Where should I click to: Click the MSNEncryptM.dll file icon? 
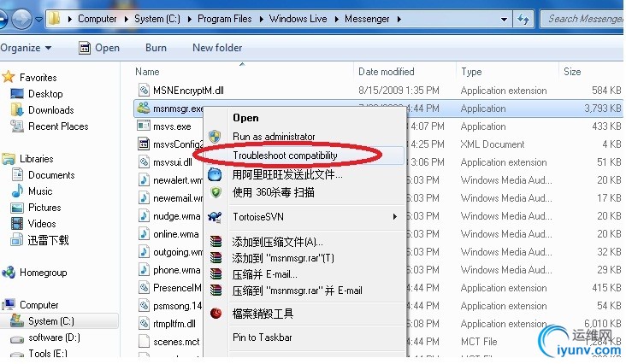tap(144, 90)
